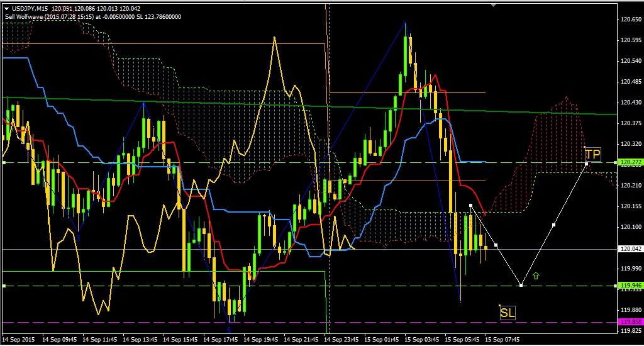Click wave label 5 at bottom low
Viewport: 644px width, 346px height.
(229, 330)
